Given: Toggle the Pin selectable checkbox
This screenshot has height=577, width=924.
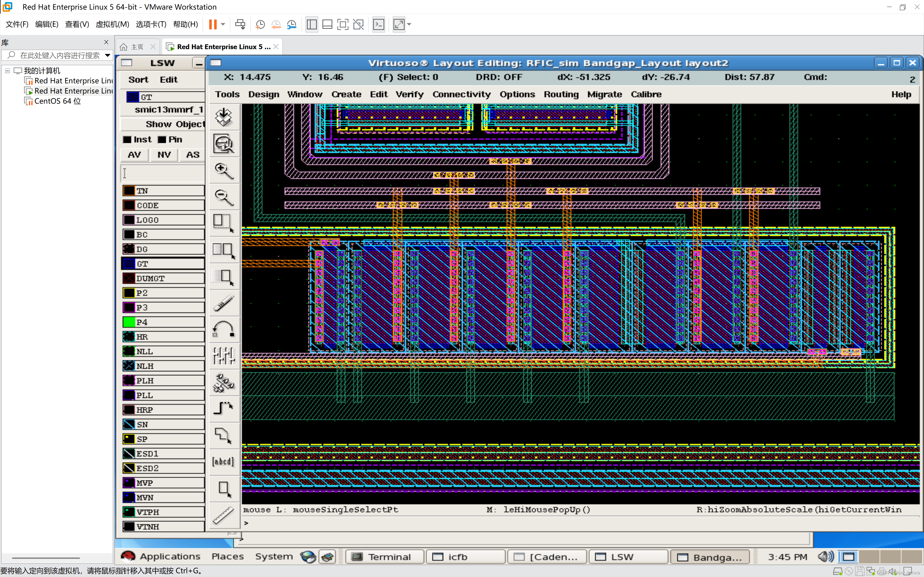Looking at the screenshot, I should click(162, 140).
